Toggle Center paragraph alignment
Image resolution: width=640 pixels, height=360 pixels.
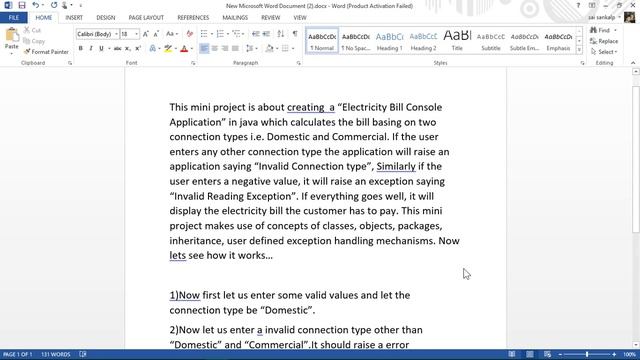(214, 49)
